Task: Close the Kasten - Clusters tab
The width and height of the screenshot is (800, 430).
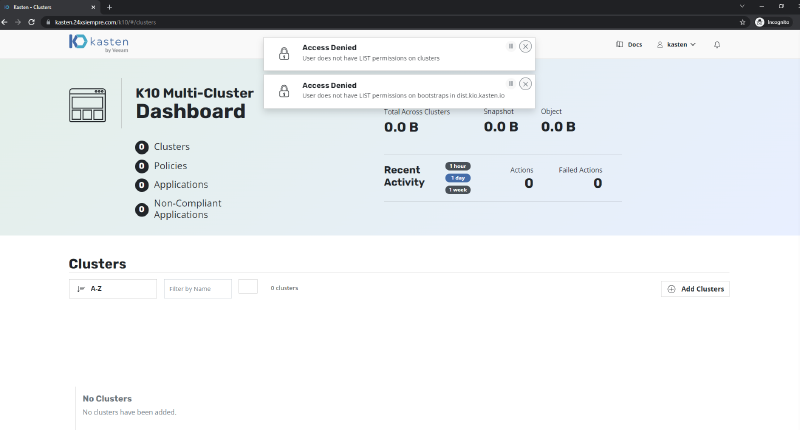Action: pyautogui.click(x=93, y=7)
